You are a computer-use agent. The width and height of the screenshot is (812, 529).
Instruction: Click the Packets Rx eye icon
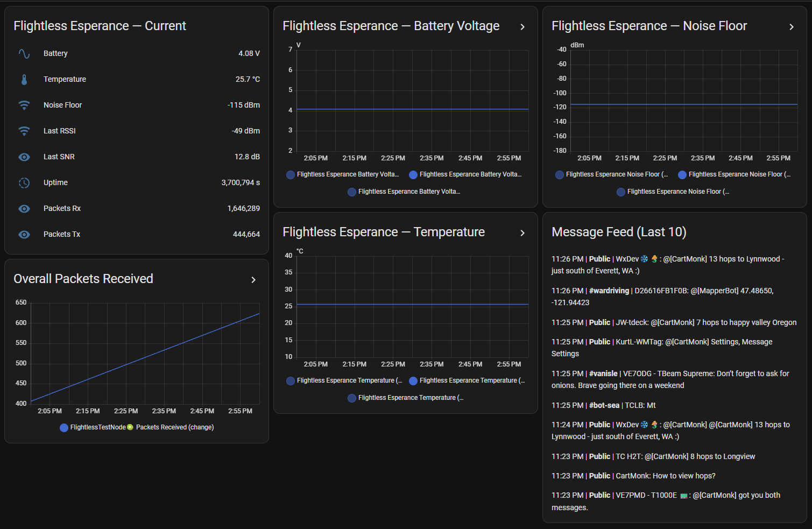click(x=24, y=208)
